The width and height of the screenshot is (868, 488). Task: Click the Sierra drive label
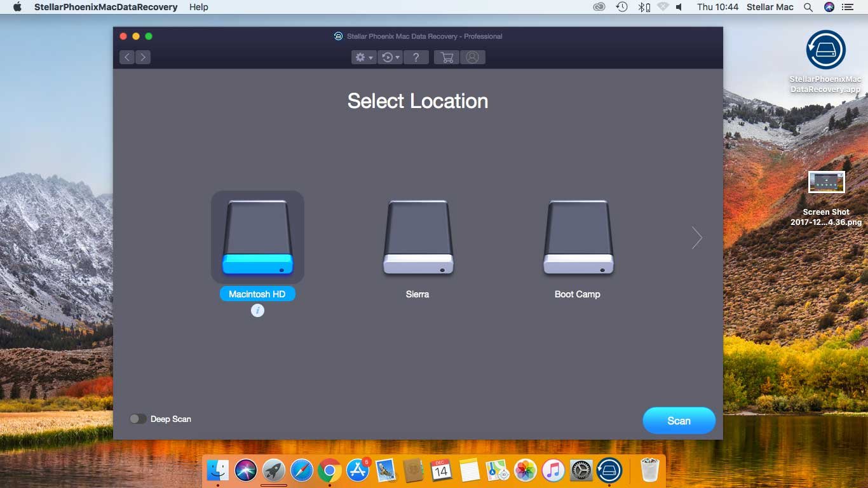417,294
